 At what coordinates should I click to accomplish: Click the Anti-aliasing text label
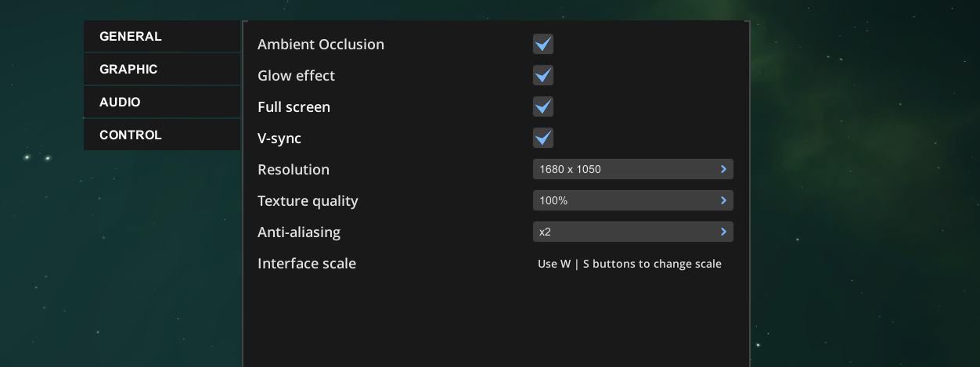(299, 232)
